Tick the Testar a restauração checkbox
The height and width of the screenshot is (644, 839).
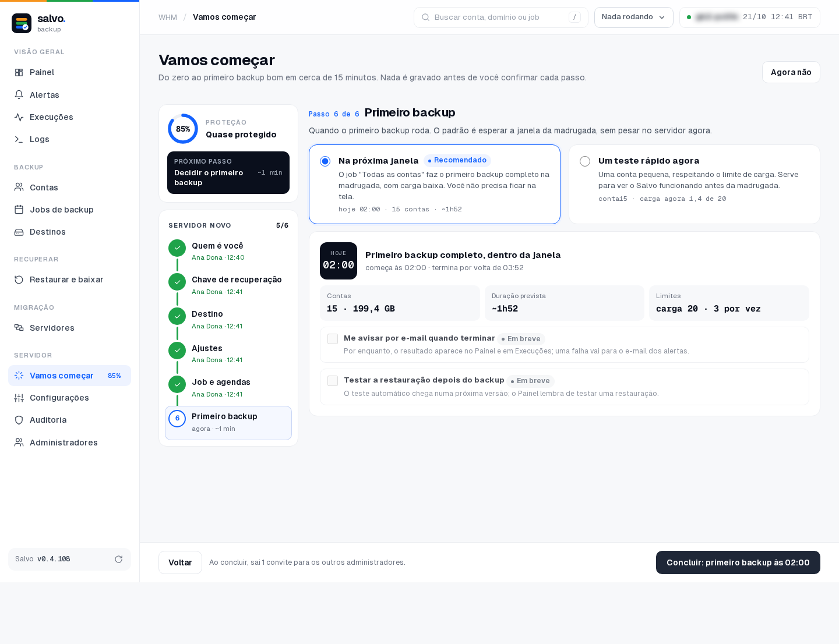pos(333,381)
